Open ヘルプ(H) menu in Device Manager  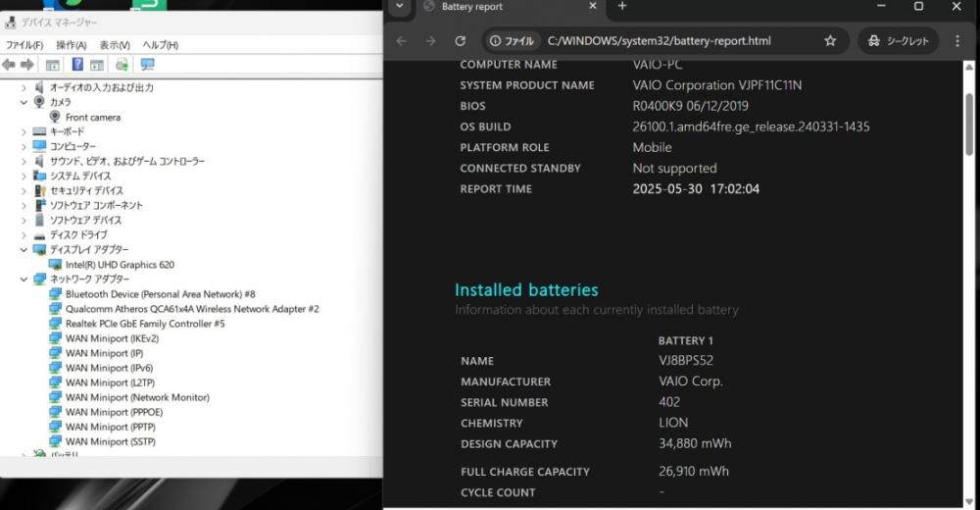(x=160, y=45)
